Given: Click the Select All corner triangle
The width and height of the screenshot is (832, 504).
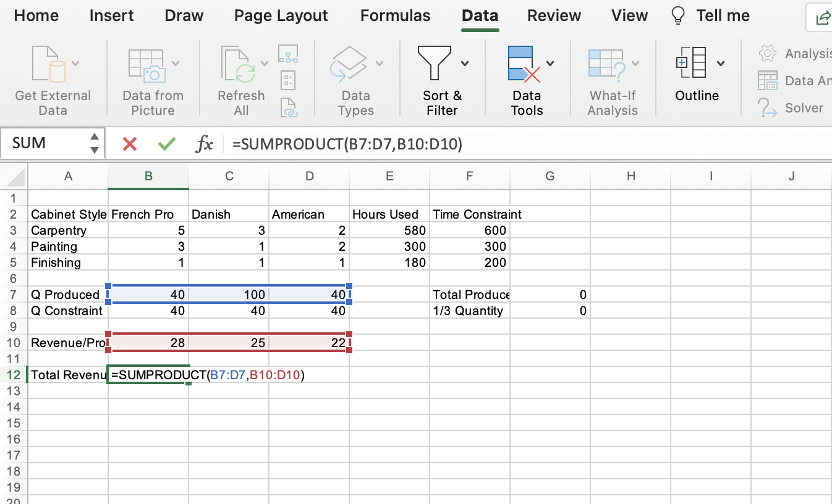Looking at the screenshot, I should point(15,177).
